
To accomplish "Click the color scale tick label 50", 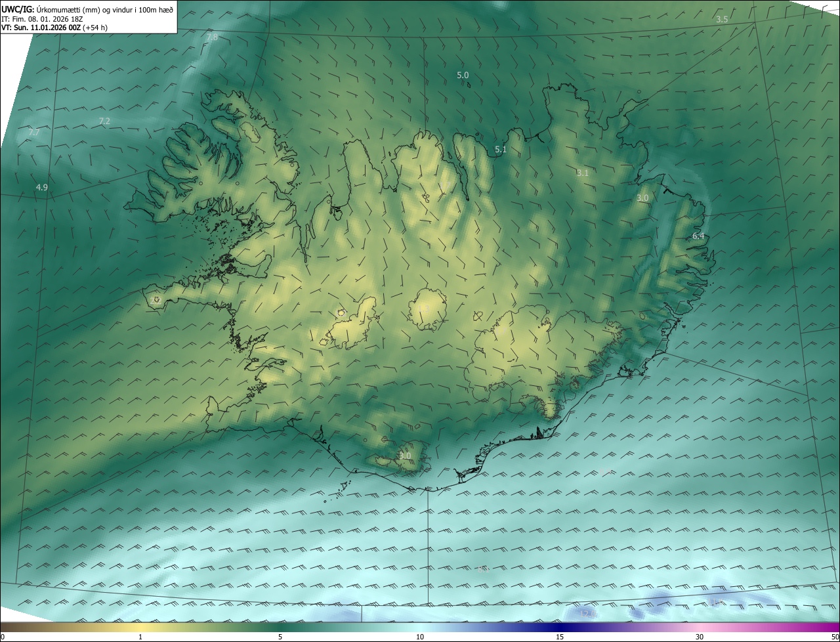I will [835, 637].
